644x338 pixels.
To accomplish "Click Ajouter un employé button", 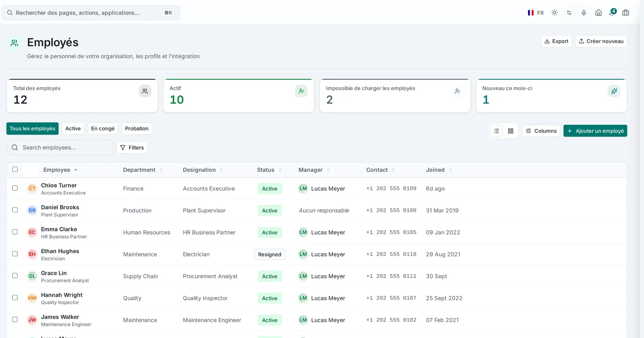I will 595,131.
